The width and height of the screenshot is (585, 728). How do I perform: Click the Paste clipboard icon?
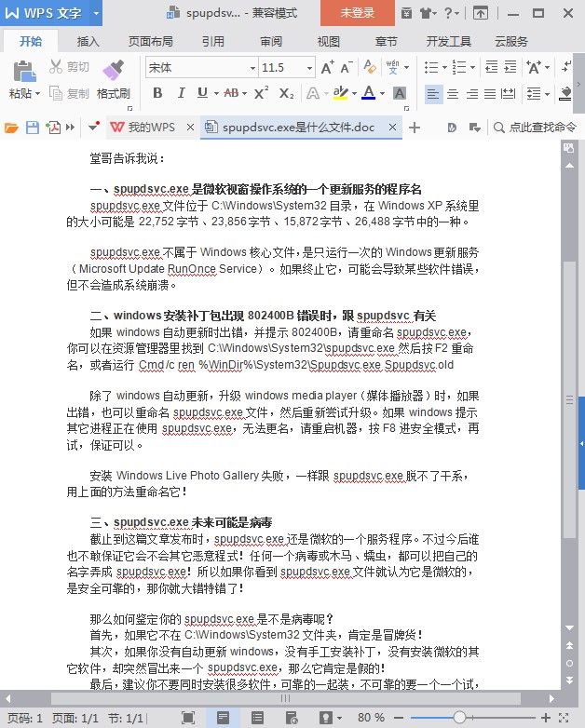point(24,72)
